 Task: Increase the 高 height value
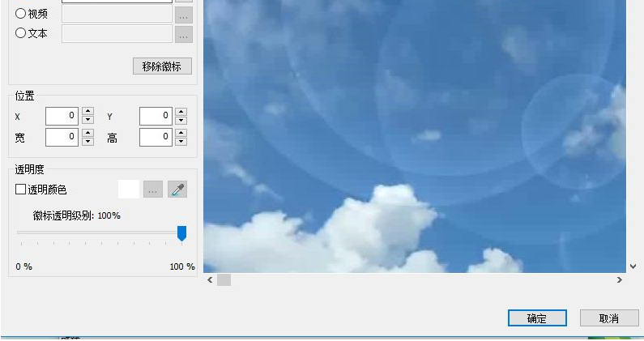click(x=181, y=133)
